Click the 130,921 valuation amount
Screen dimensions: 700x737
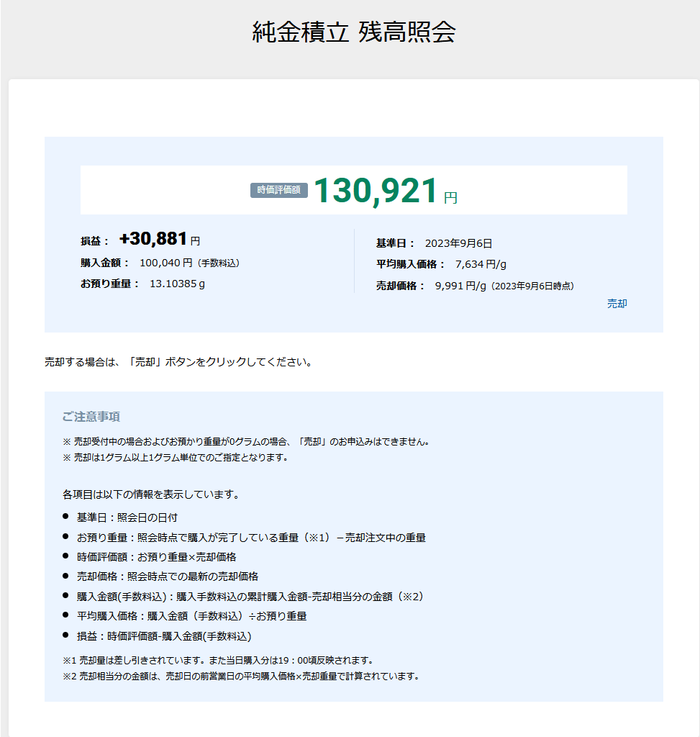[376, 191]
